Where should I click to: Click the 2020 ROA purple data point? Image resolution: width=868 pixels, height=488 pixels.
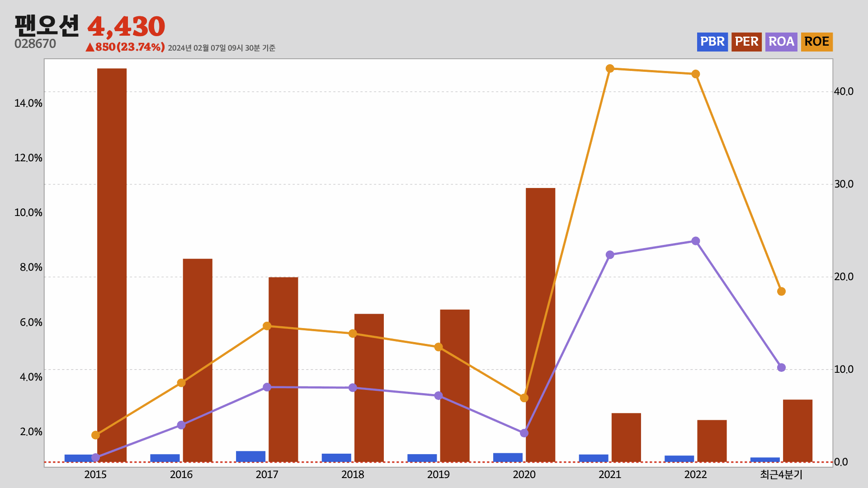524,433
